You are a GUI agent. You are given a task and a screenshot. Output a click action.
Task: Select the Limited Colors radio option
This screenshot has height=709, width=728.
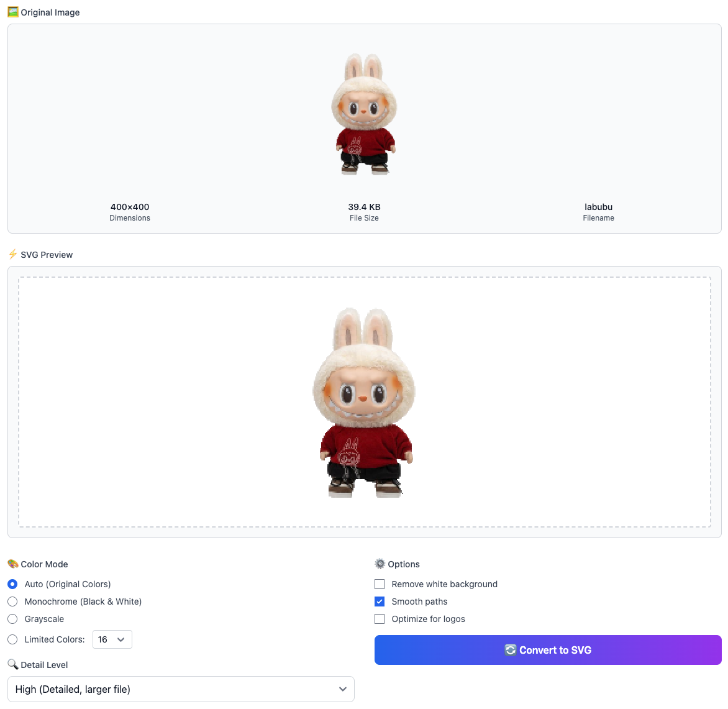[x=12, y=639]
